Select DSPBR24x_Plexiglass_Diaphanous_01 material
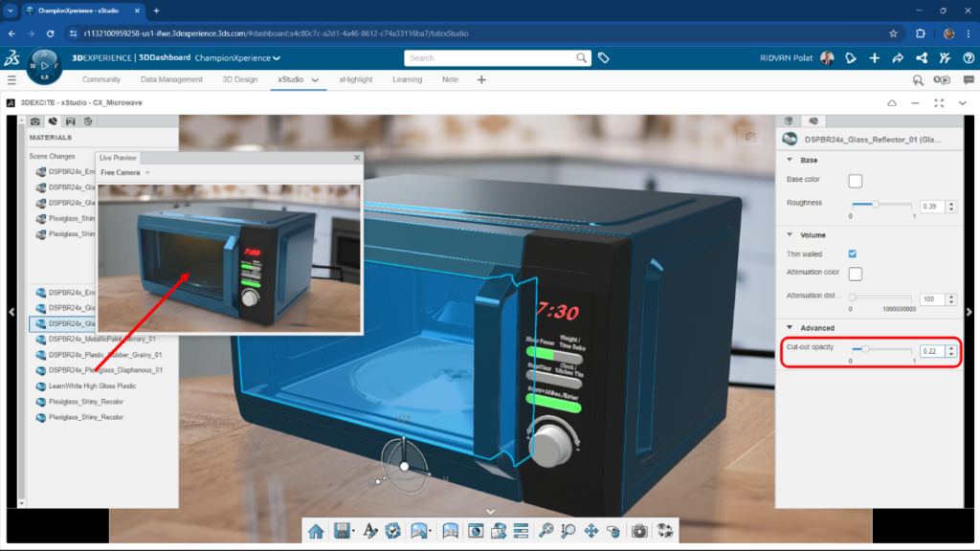Viewport: 980px width, 551px height. coord(105,370)
